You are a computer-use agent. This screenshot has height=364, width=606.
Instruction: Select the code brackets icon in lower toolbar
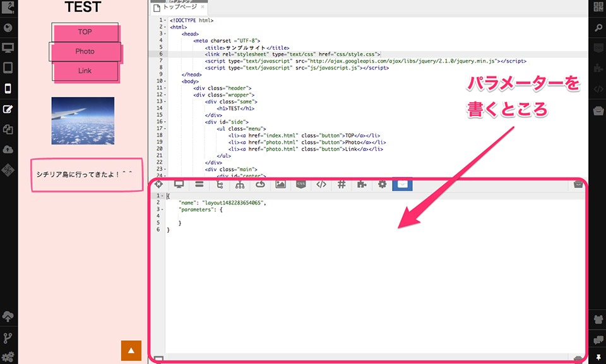(x=321, y=184)
